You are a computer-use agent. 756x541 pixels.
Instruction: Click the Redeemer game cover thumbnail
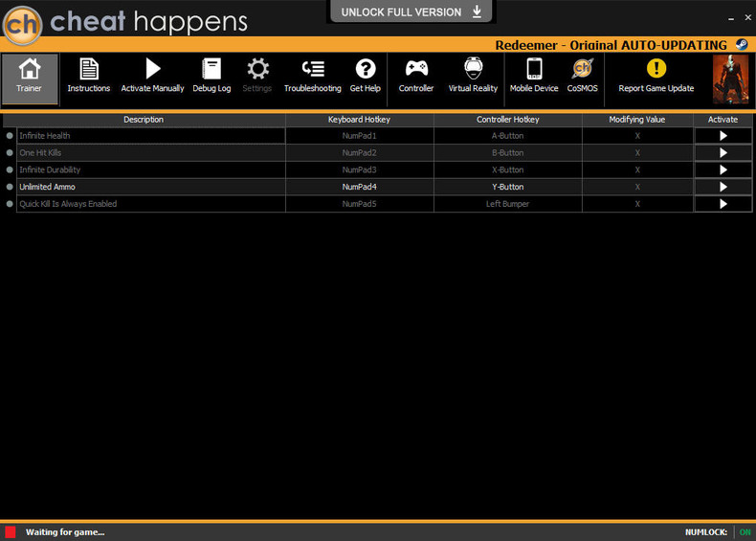point(730,79)
